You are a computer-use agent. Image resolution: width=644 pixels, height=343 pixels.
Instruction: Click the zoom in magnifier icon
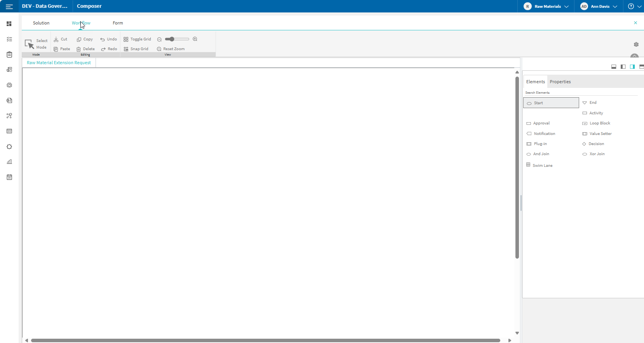[x=195, y=39]
